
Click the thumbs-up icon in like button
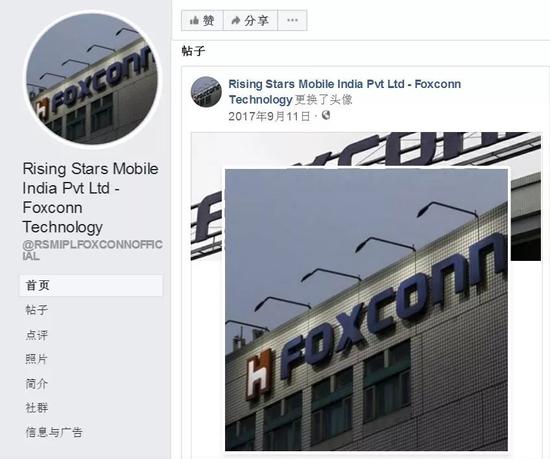(194, 21)
